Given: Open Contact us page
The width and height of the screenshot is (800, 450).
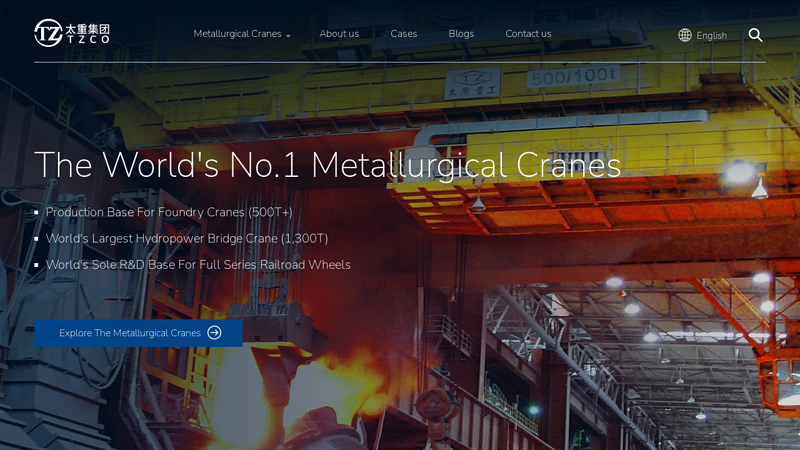Looking at the screenshot, I should 528,34.
